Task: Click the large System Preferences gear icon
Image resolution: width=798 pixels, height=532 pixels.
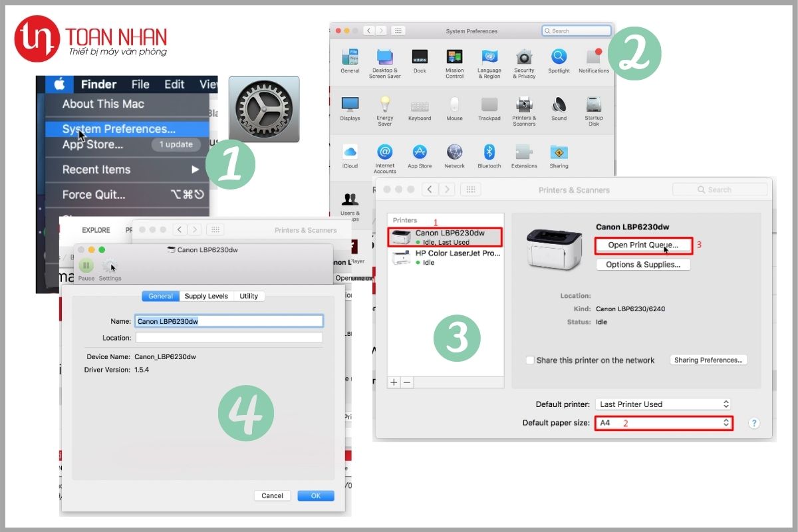Action: (264, 109)
